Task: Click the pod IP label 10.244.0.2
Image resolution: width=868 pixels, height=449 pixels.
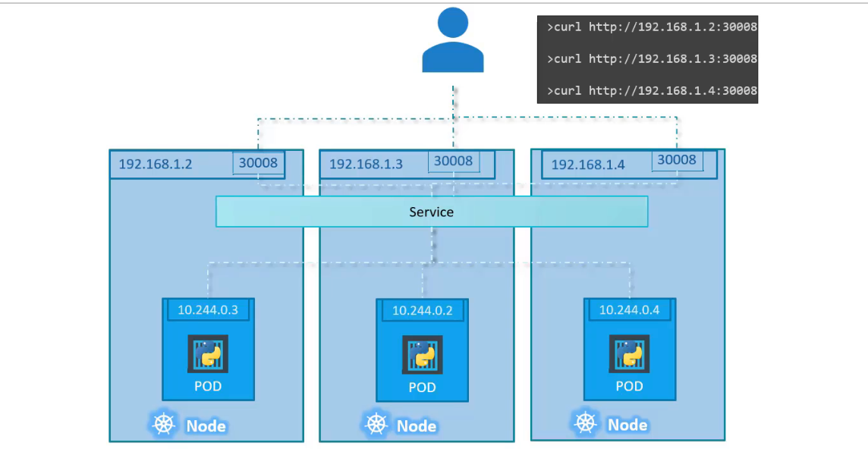Action: (422, 310)
